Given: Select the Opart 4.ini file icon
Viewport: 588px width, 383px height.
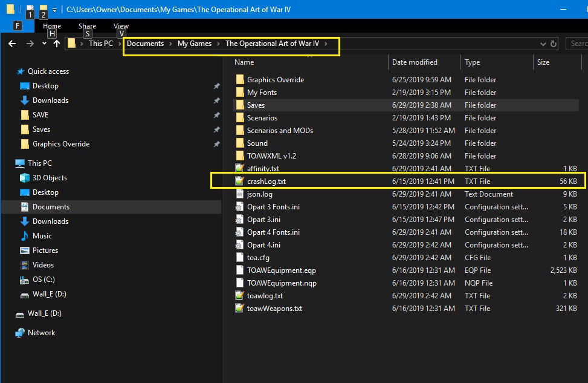Looking at the screenshot, I should click(x=240, y=245).
